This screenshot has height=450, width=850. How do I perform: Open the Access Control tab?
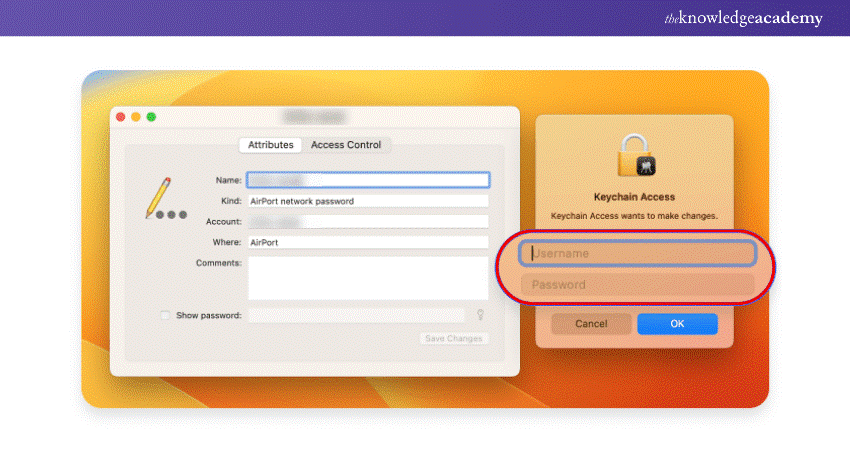coord(346,145)
